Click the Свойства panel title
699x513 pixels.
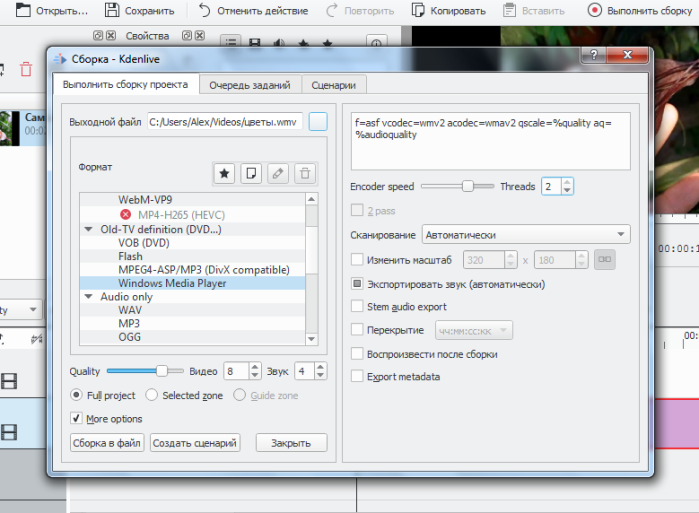click(x=147, y=36)
